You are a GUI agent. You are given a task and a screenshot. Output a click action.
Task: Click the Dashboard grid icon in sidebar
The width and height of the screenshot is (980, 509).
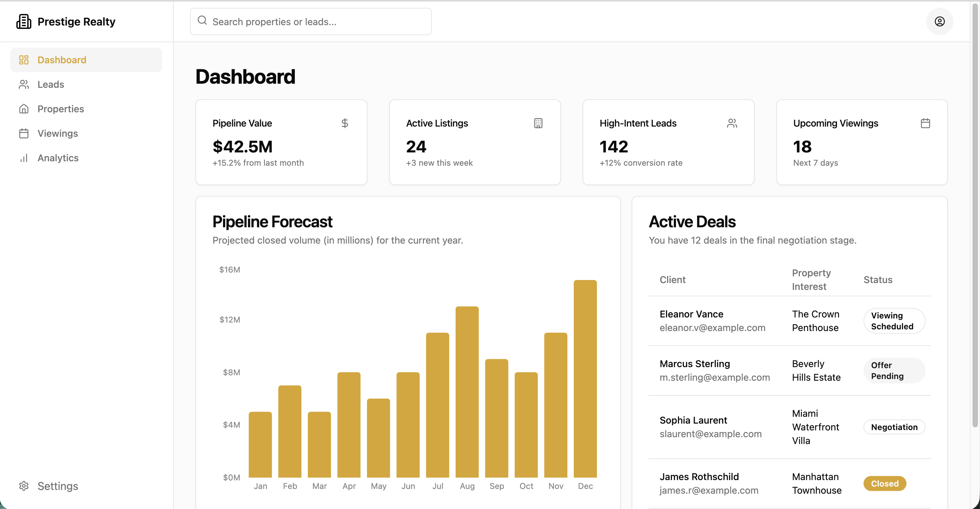24,60
